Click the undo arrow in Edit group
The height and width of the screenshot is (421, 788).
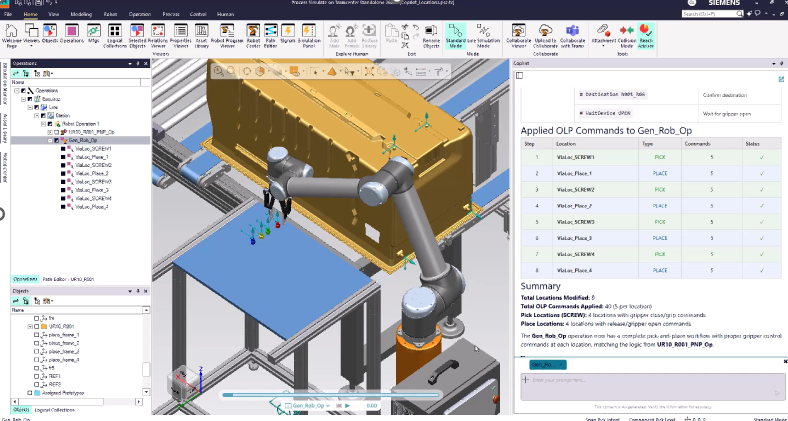[x=416, y=28]
